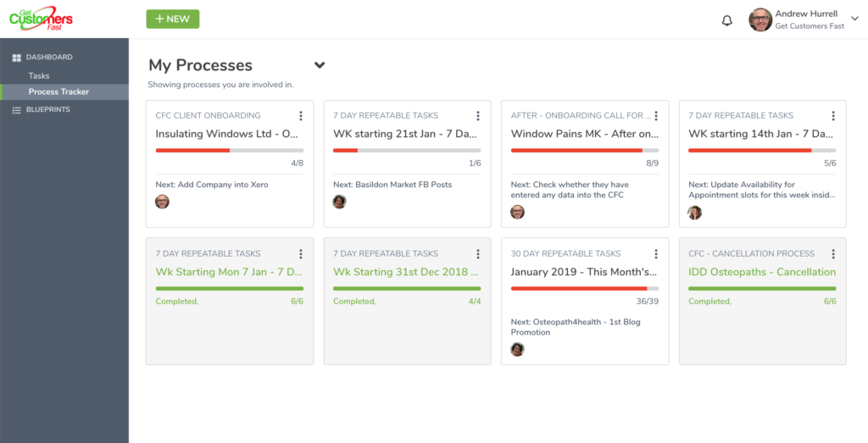Click the 8/9 task count

point(653,163)
